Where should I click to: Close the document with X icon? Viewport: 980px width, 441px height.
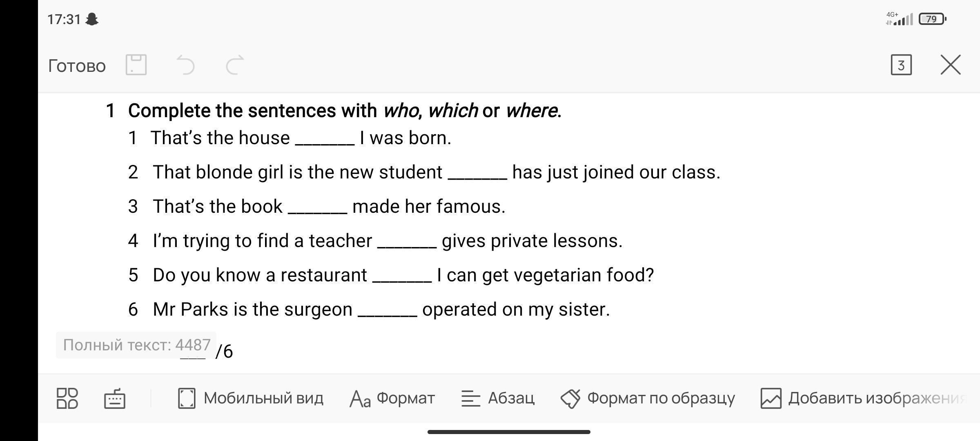950,65
